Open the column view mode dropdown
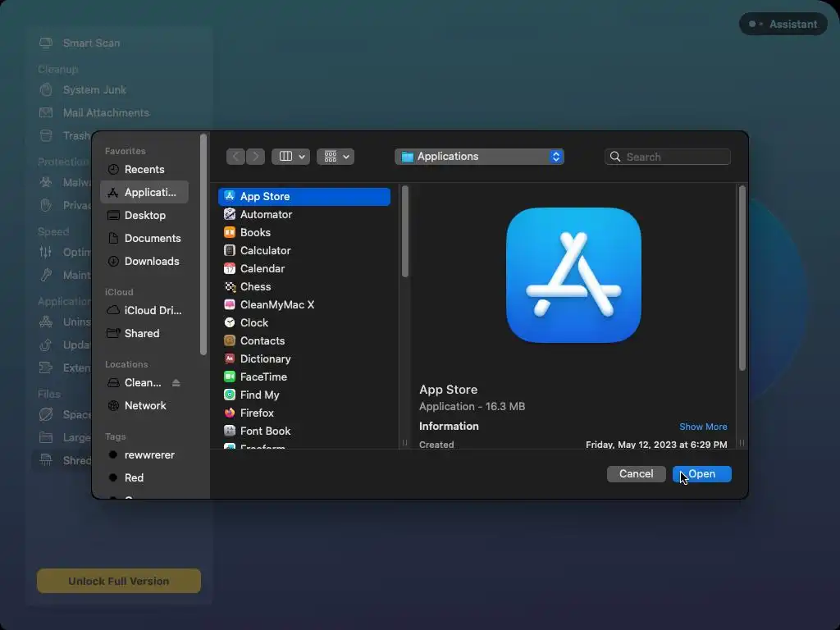 click(x=291, y=157)
